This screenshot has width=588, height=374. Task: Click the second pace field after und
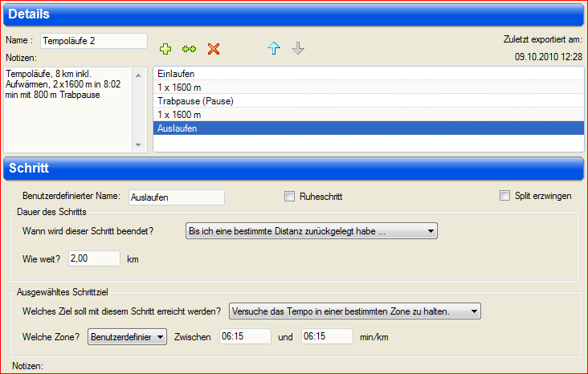point(327,337)
